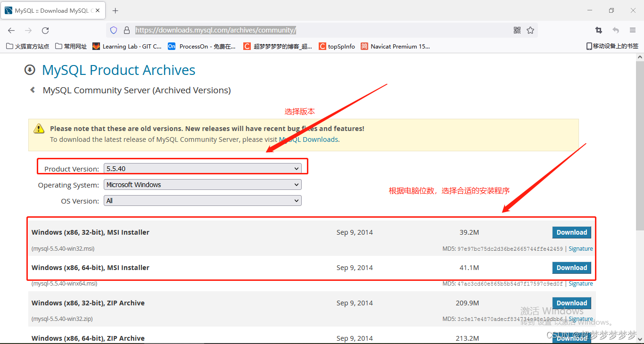This screenshot has height=344, width=644.
Task: Click "(mysql-5.5.40-win32.msi)" filename text
Action: click(63, 249)
